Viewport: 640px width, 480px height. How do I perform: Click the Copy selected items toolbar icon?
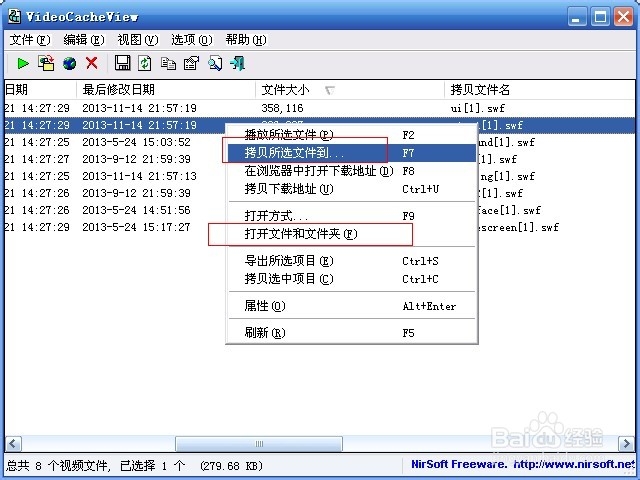(x=168, y=64)
